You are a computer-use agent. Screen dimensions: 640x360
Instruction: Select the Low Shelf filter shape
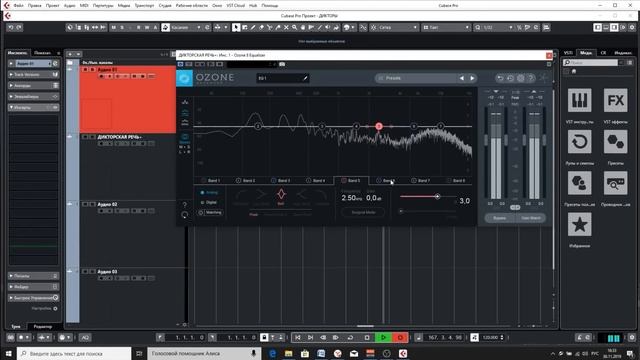click(x=261, y=194)
